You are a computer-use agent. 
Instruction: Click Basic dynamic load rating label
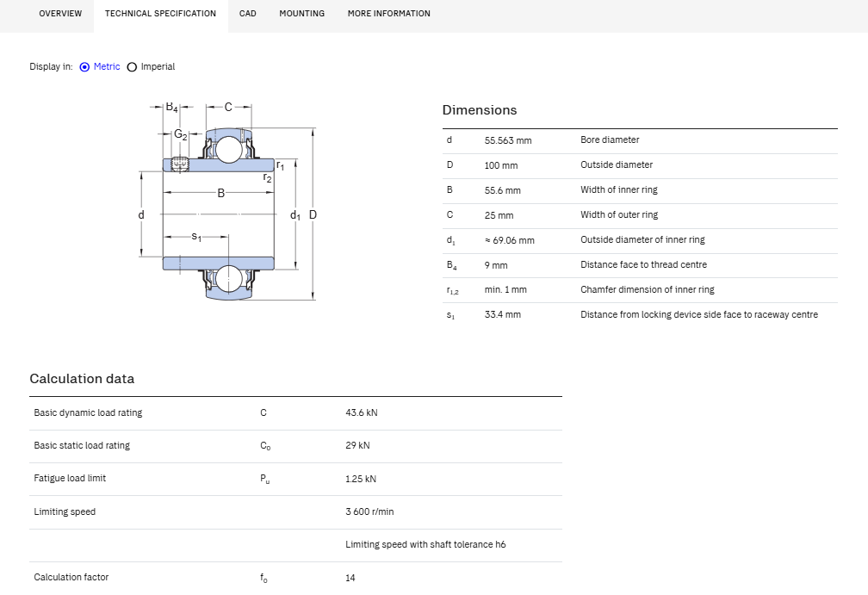pos(88,413)
